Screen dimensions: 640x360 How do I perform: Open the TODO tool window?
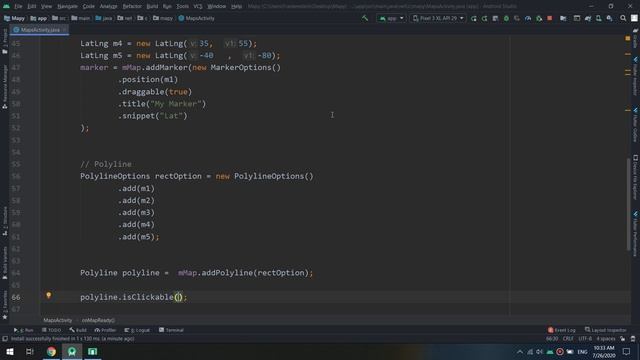[51, 330]
